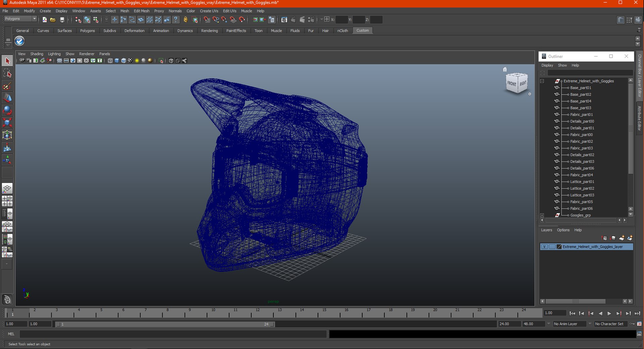Viewport: 644px width, 349px height.
Task: Activate the Scale tool
Action: click(7, 122)
